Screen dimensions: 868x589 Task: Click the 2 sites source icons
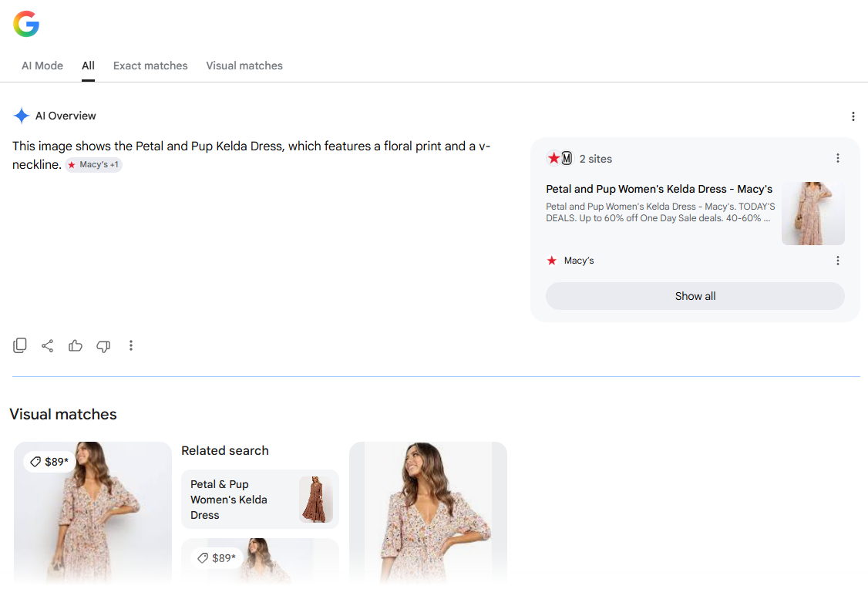point(560,158)
